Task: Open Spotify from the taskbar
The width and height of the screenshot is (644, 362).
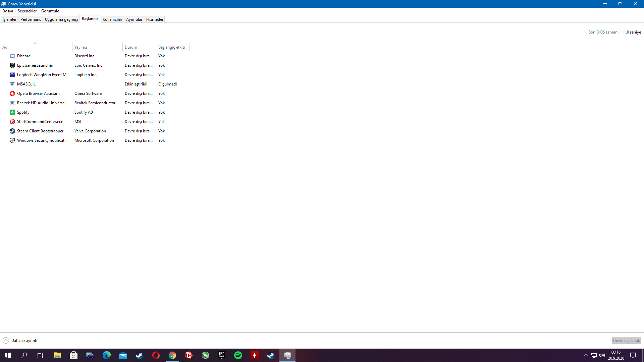Action: [238, 355]
